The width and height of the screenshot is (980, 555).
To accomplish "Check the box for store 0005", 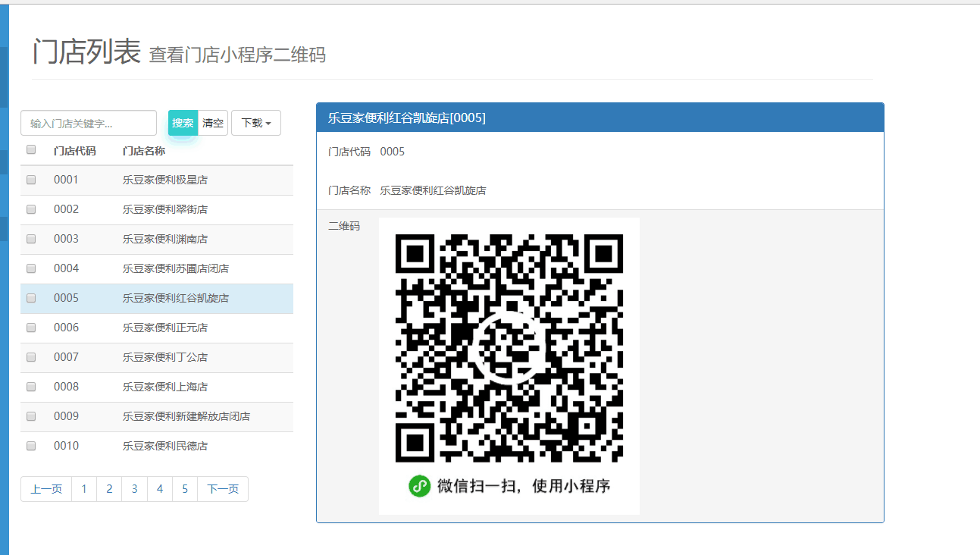I will pos(31,298).
